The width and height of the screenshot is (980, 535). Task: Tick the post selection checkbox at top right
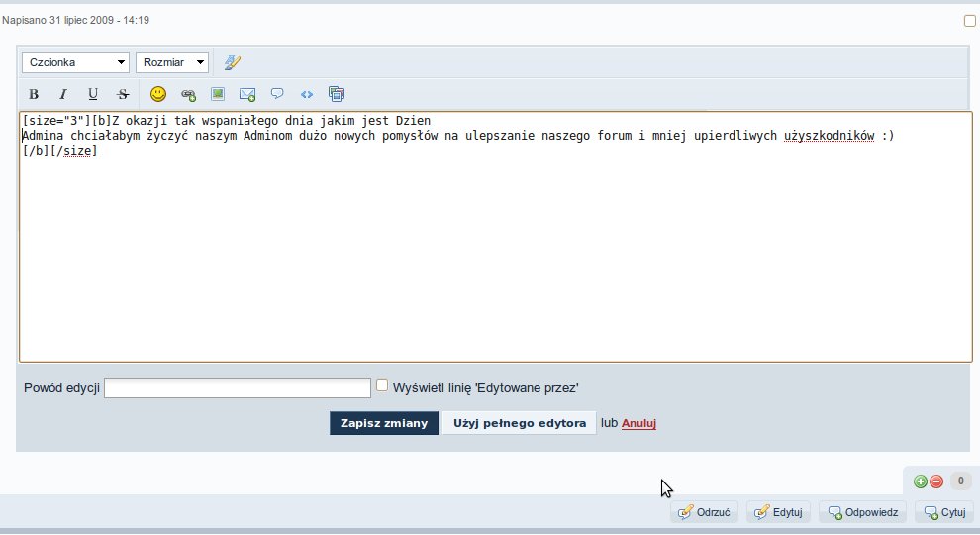point(970,21)
